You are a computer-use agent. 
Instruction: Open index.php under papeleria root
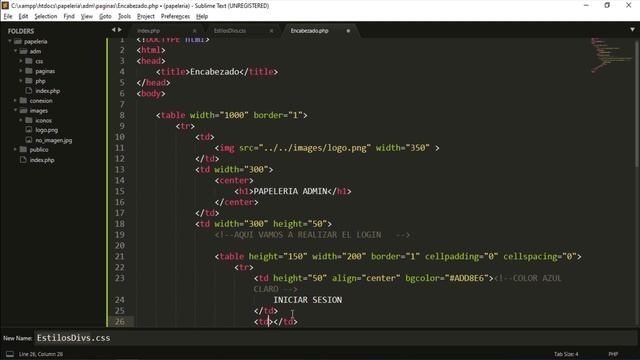point(42,160)
